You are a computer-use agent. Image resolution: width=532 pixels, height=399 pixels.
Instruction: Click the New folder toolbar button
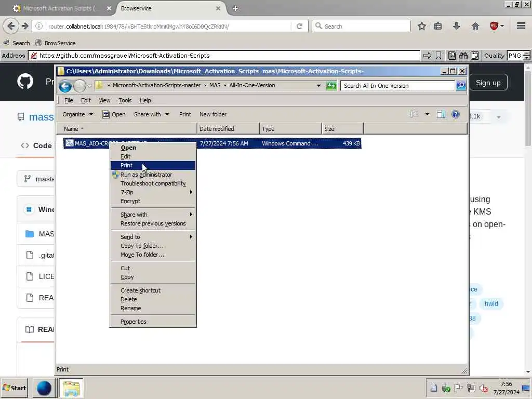[213, 114]
